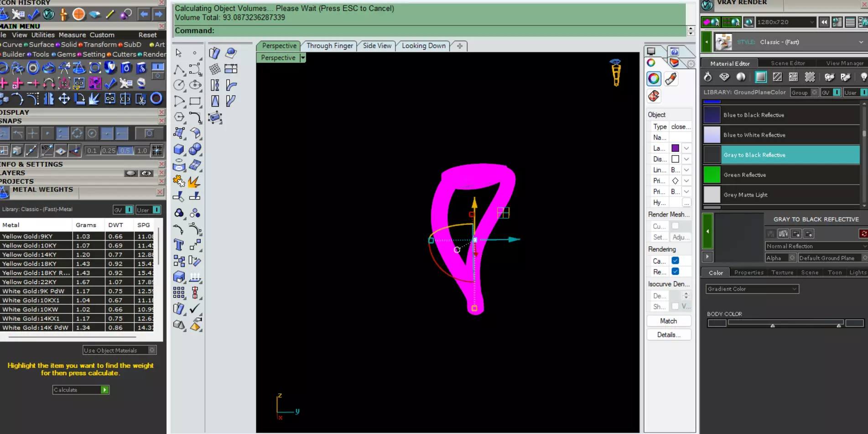Click the Match button
The image size is (868, 434).
click(669, 321)
